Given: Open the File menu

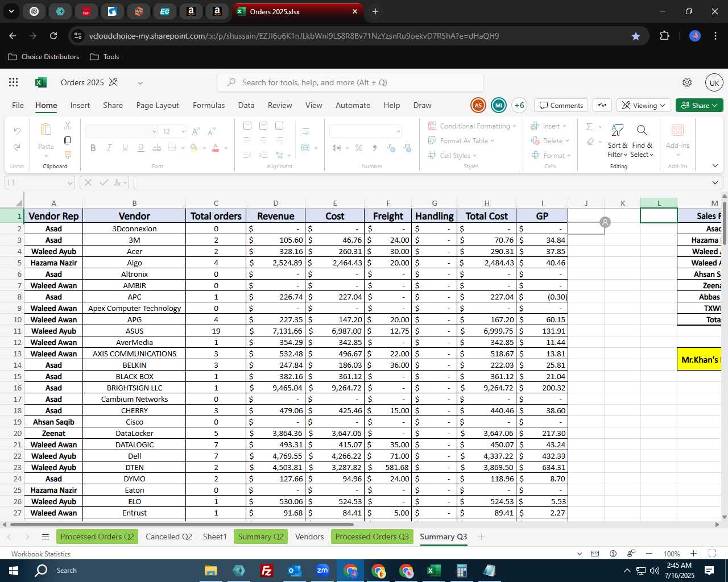Looking at the screenshot, I should coord(18,105).
